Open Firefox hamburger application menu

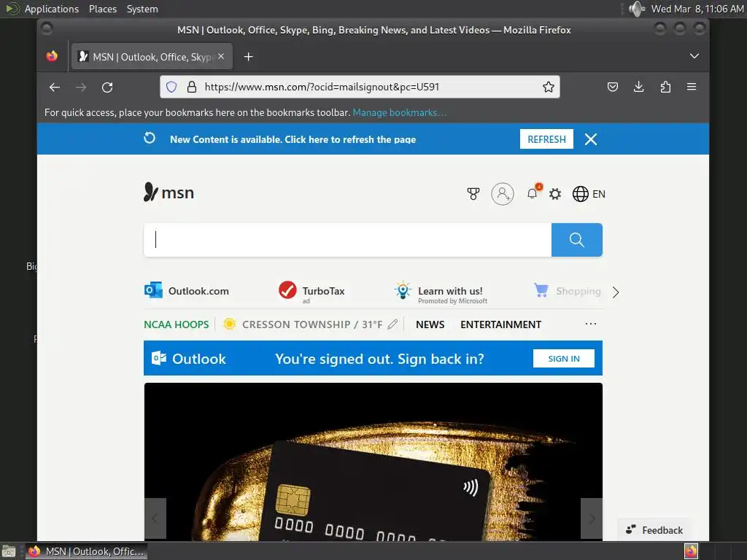pos(692,87)
